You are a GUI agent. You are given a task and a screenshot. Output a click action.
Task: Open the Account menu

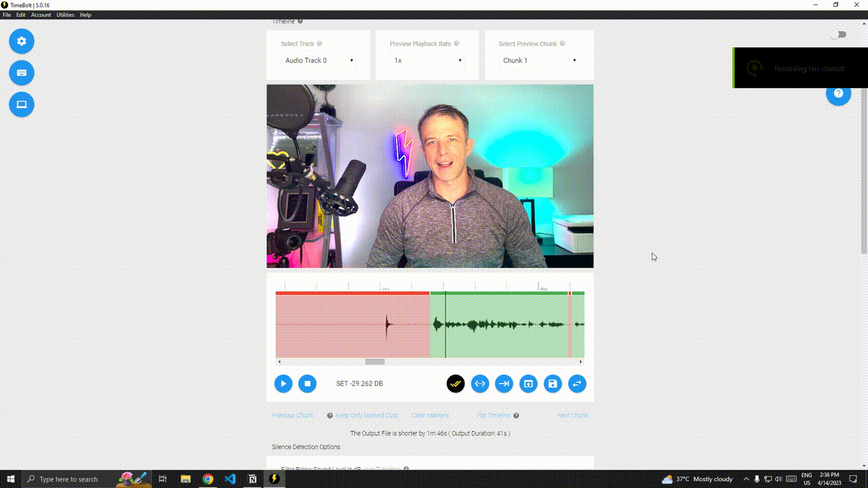(x=41, y=15)
